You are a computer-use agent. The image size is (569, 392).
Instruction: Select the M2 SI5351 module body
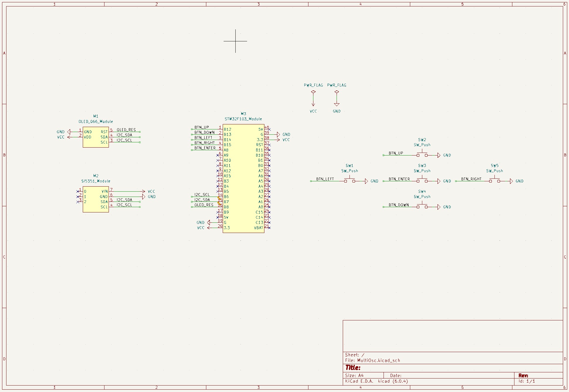click(96, 199)
